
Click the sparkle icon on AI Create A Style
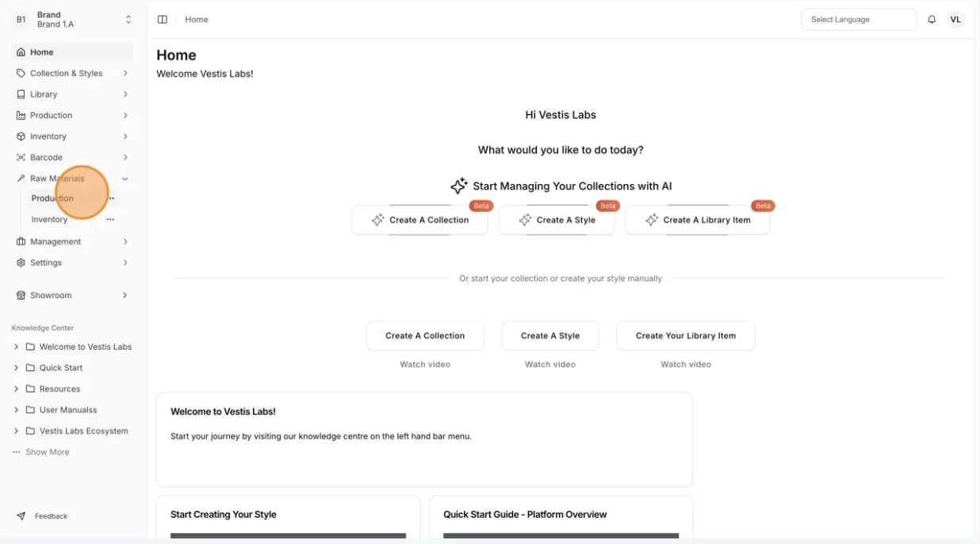tap(525, 220)
